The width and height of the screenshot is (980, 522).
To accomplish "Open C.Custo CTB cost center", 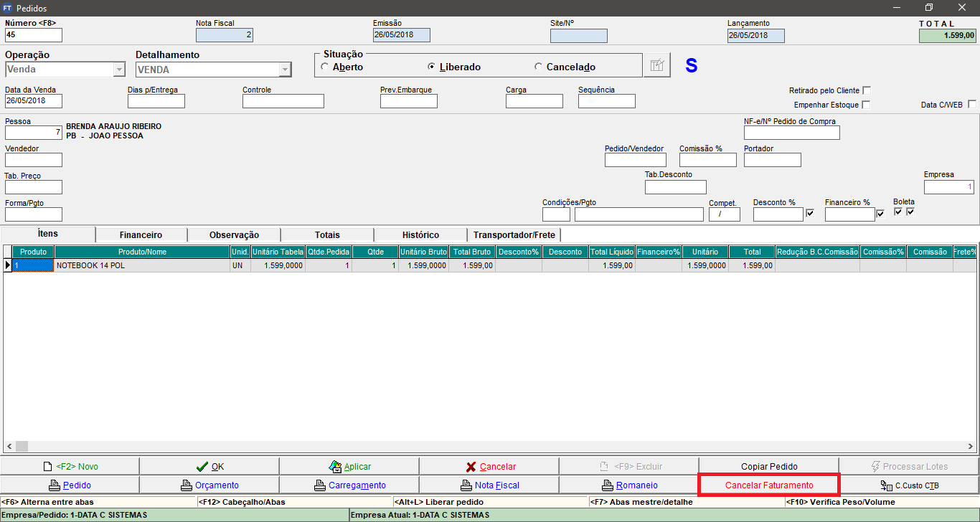I will click(909, 485).
